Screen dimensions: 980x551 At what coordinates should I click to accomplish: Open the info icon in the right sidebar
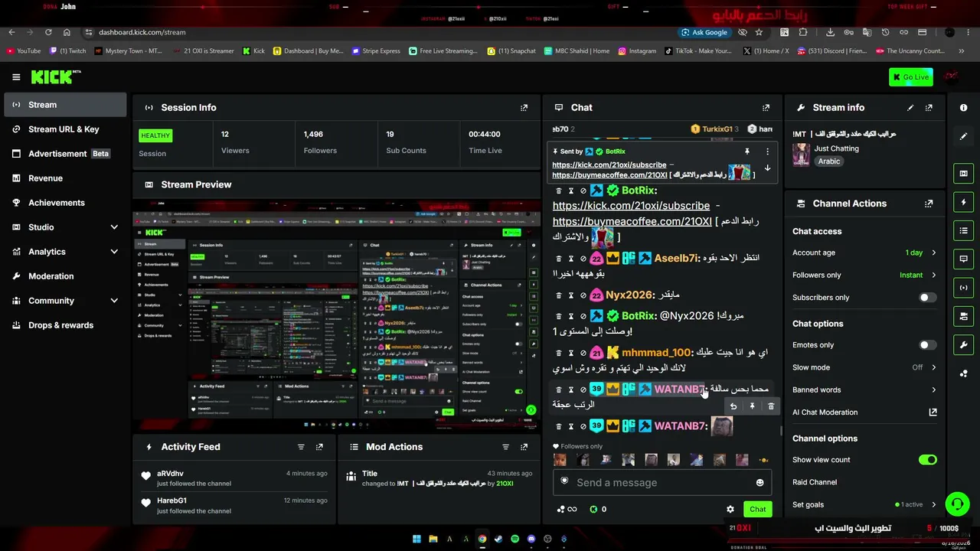coord(963,108)
